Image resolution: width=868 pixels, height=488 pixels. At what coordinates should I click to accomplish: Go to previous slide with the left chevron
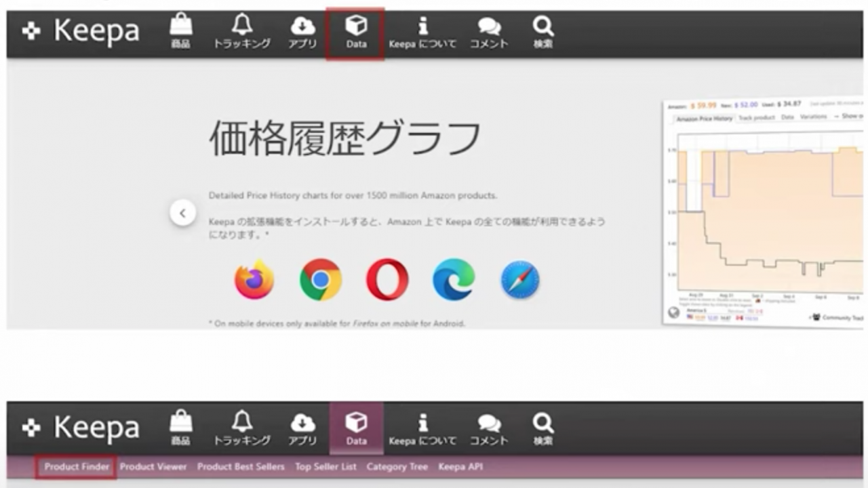tap(182, 213)
